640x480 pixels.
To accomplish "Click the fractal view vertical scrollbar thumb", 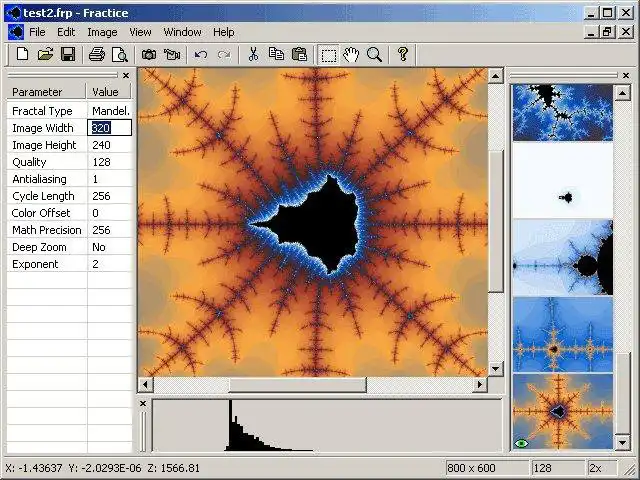I will pos(496,221).
